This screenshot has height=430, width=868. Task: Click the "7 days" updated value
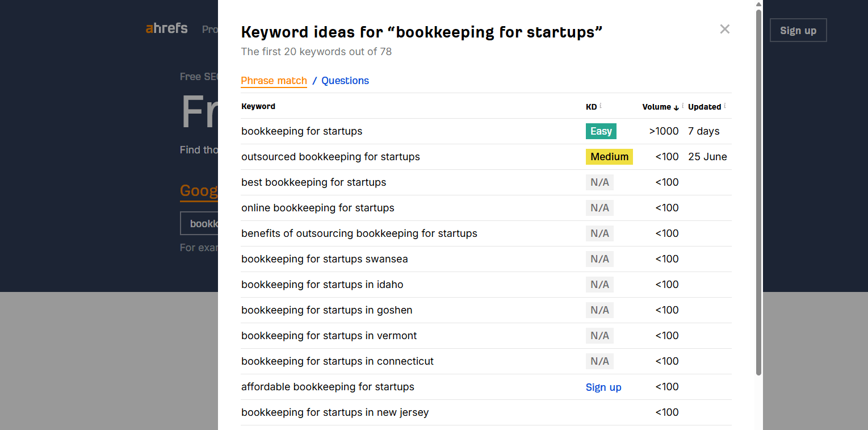coord(704,131)
